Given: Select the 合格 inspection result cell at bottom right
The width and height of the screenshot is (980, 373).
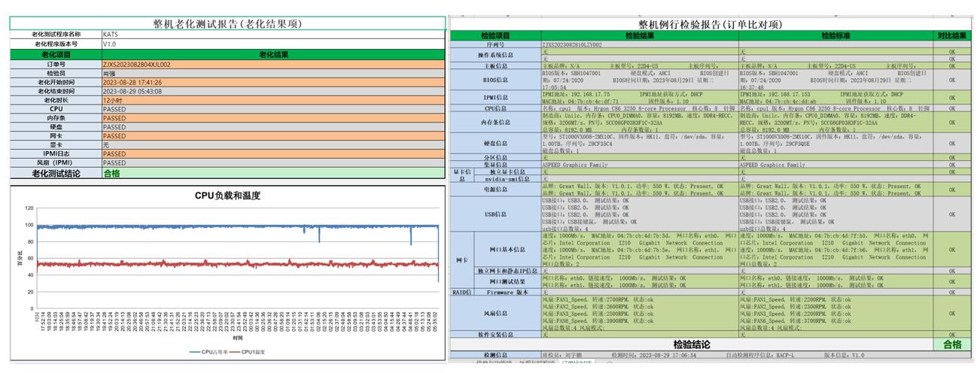Looking at the screenshot, I should 952,344.
